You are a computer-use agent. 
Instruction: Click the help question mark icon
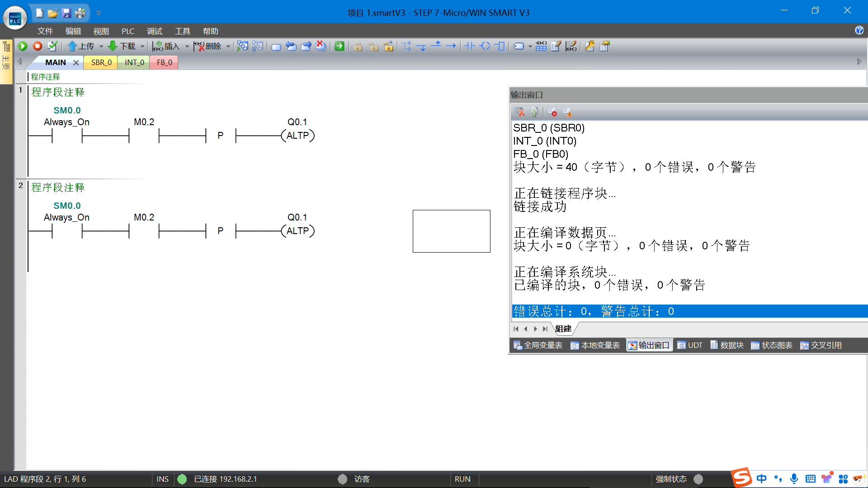tap(859, 30)
